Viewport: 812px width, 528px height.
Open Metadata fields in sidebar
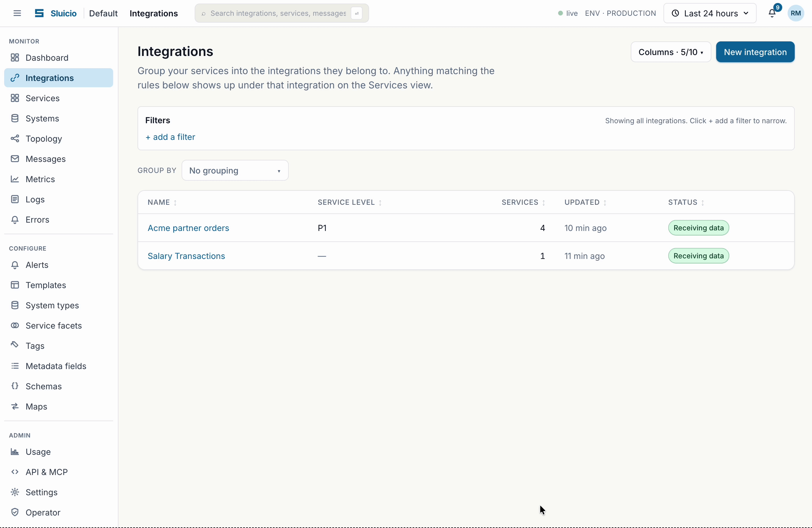[59, 366]
